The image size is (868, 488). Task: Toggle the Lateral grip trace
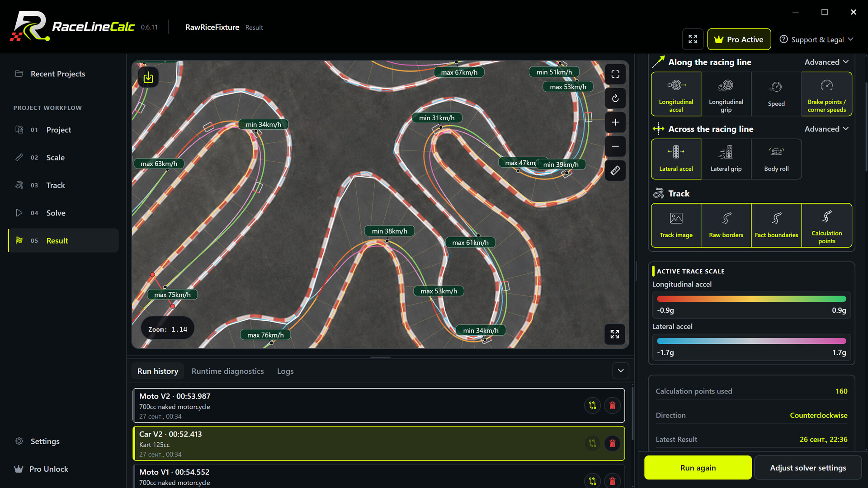(726, 159)
